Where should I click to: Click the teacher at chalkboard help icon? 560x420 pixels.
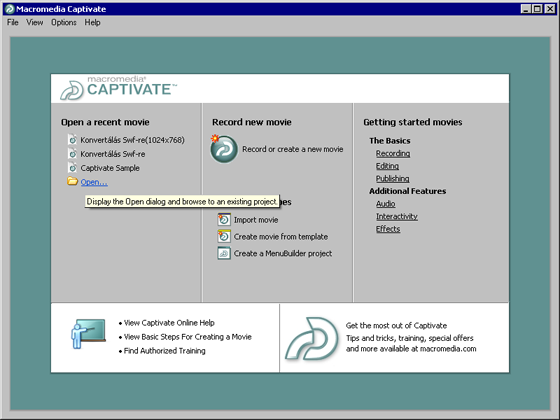(88, 334)
